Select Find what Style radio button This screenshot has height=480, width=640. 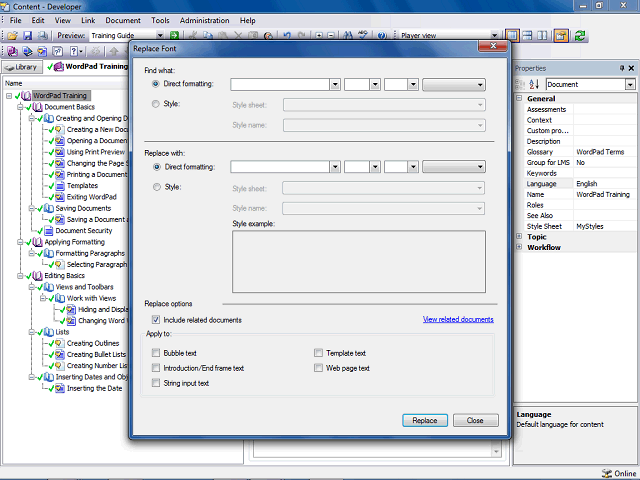(x=156, y=104)
